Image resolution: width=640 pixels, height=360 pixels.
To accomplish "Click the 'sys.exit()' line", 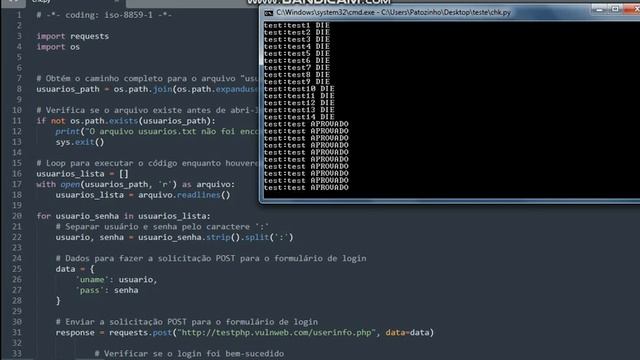I will tap(80, 142).
